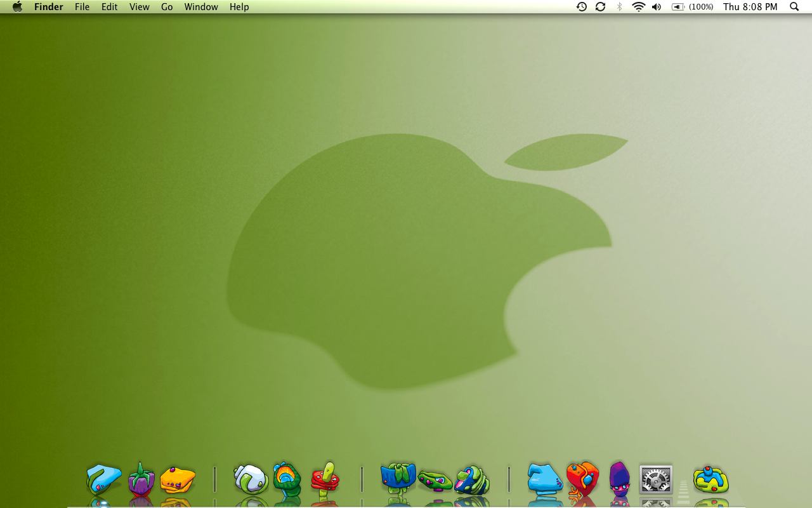Open the Finder menu
The width and height of the screenshot is (812, 508).
[48, 7]
